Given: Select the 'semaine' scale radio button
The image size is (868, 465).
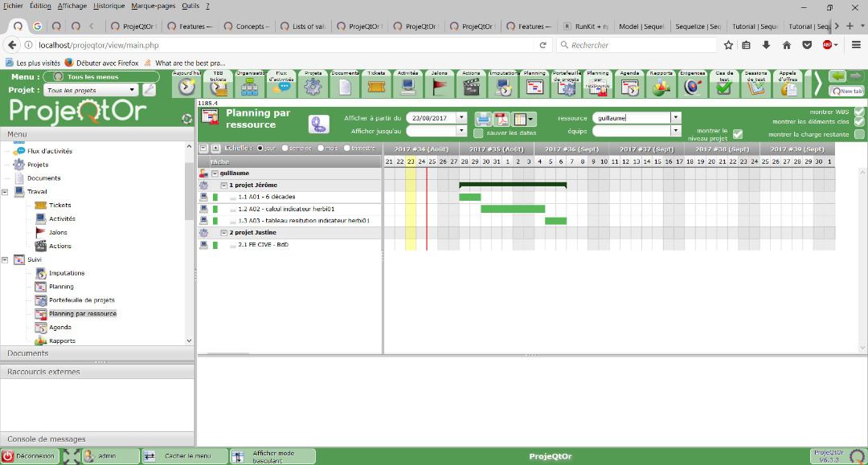Looking at the screenshot, I should (285, 149).
